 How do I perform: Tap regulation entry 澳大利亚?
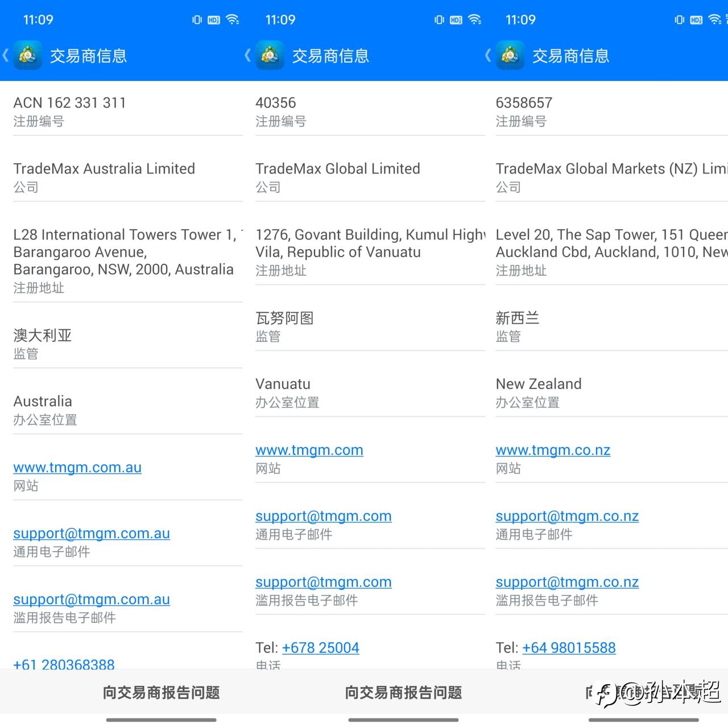click(43, 336)
